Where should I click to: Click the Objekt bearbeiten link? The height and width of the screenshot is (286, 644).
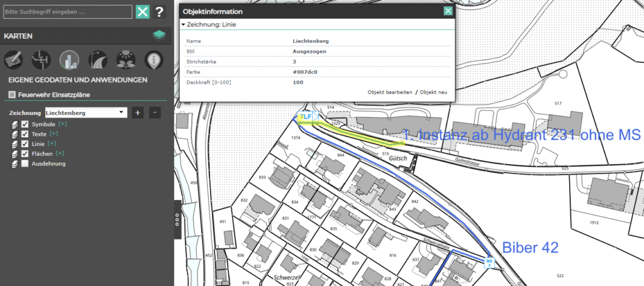[389, 92]
